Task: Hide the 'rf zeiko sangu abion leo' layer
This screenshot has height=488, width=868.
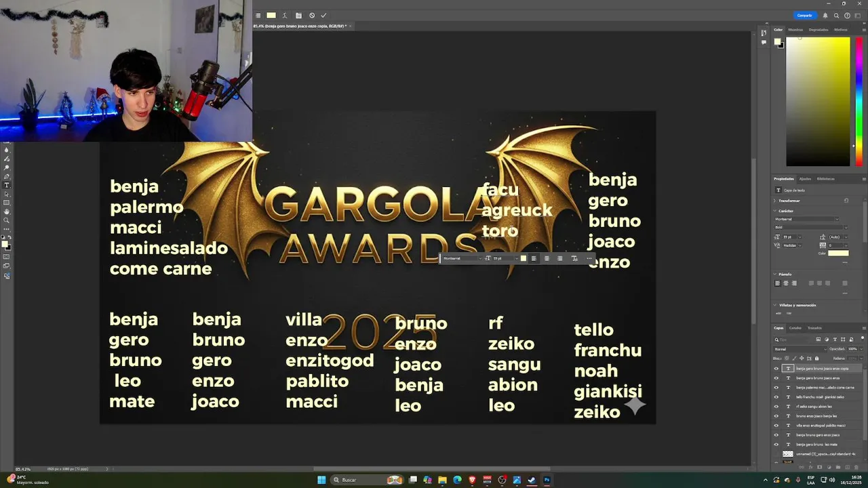Action: tap(776, 407)
